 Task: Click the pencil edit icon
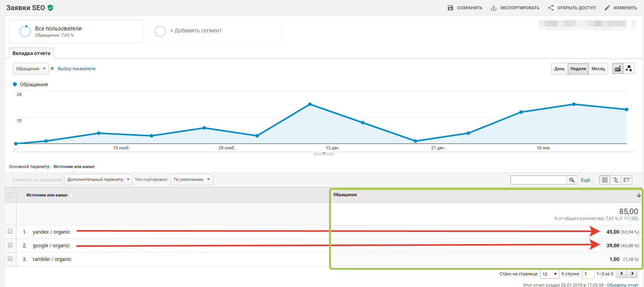tap(607, 8)
